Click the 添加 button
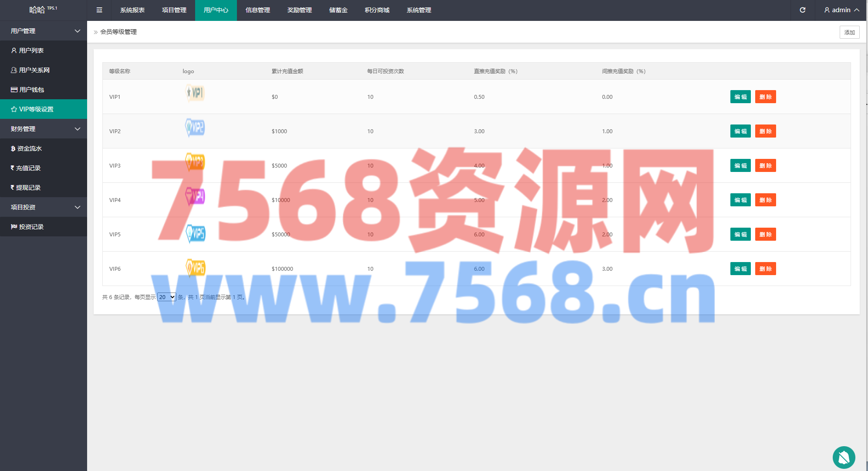 [849, 32]
